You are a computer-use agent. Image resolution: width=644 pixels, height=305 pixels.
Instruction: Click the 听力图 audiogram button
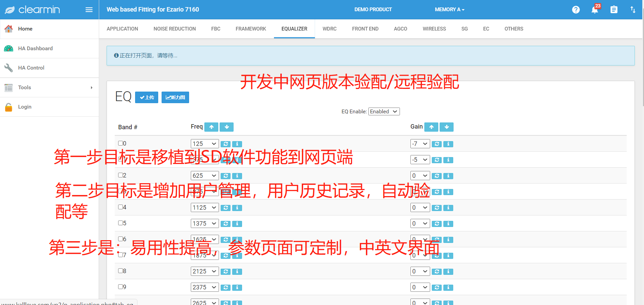(175, 97)
